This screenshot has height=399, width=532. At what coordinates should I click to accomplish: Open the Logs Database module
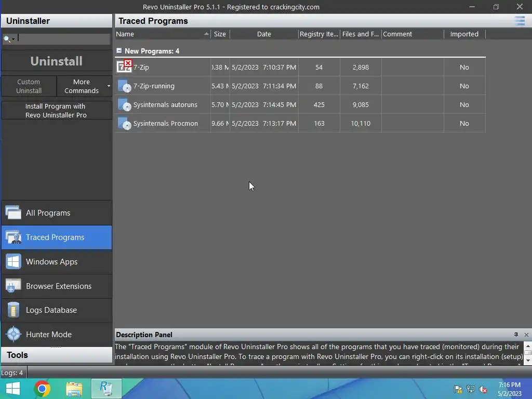[x=56, y=310]
